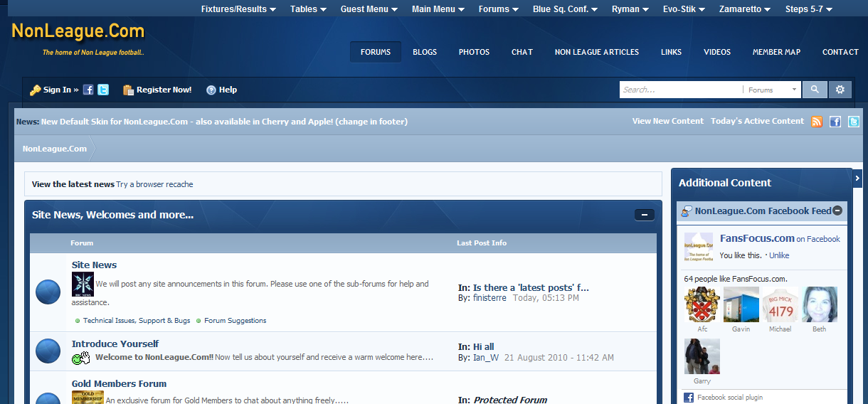Sign in with Twitter icon
Screen dimensions: 868x404
tap(103, 90)
